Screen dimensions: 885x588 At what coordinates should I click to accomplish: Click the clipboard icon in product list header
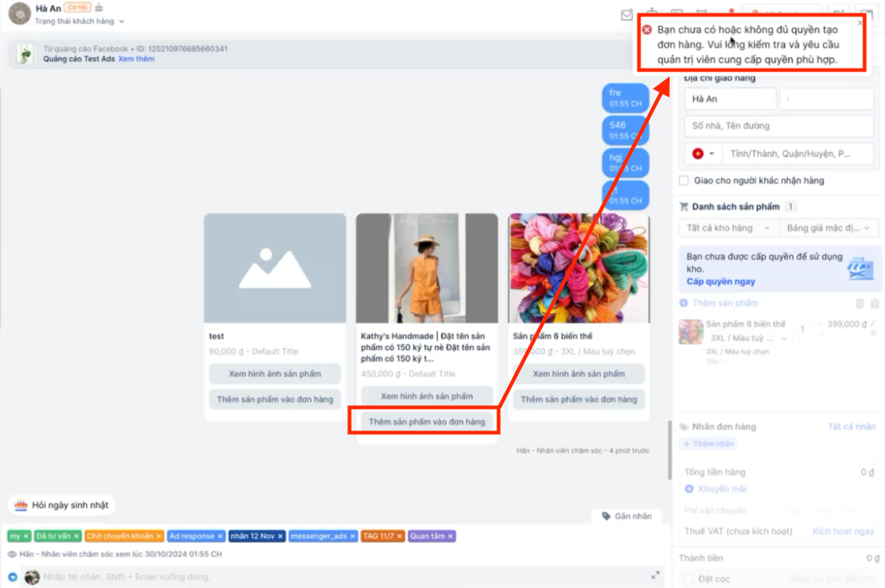pos(874,303)
